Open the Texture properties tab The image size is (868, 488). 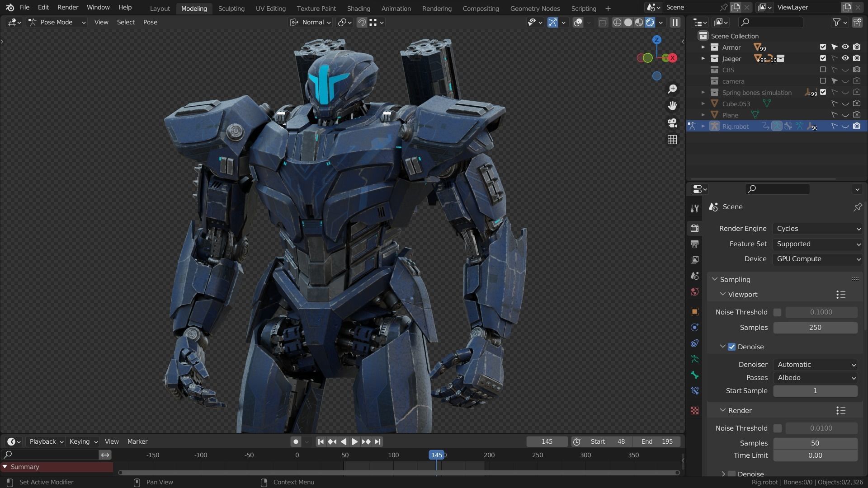pyautogui.click(x=695, y=411)
